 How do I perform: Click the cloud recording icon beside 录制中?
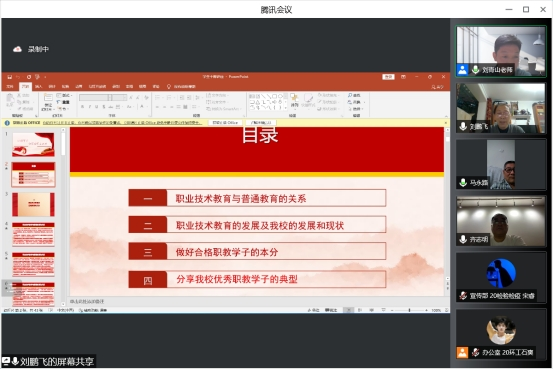17,49
